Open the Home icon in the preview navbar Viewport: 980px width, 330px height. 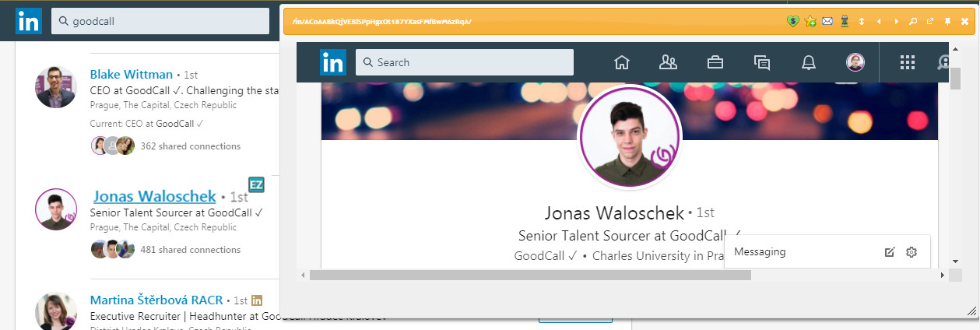click(621, 62)
